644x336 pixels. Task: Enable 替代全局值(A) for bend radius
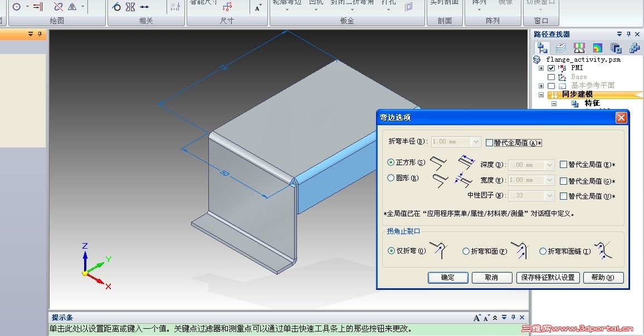pyautogui.click(x=489, y=143)
